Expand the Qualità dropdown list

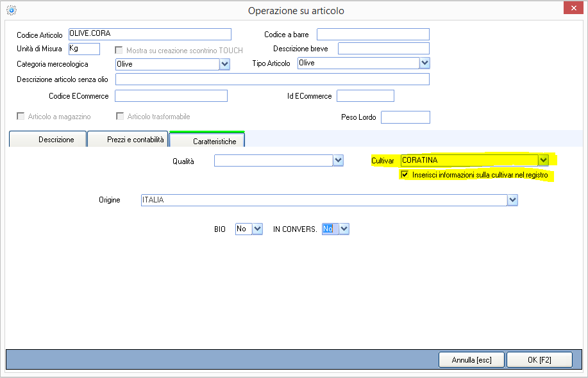click(x=338, y=161)
